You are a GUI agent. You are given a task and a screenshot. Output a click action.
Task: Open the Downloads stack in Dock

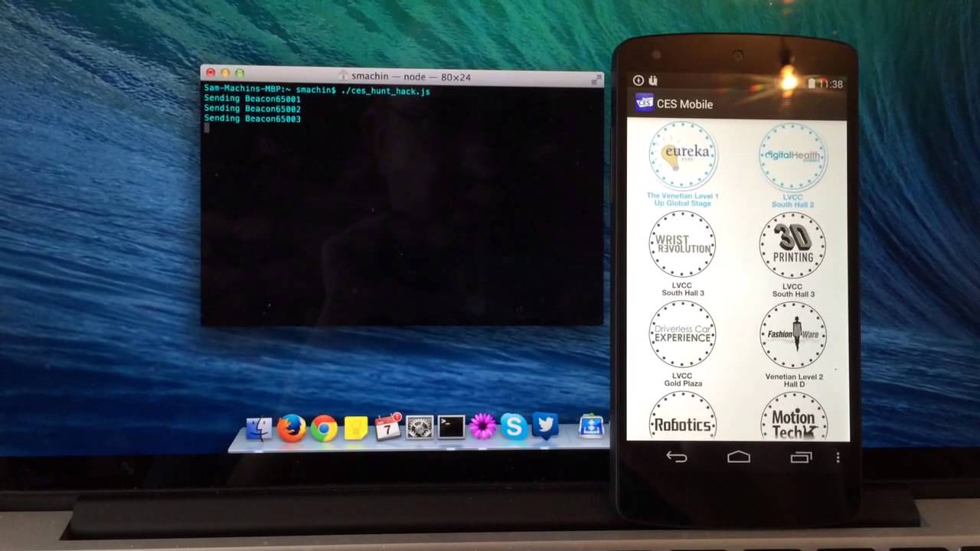(x=591, y=426)
